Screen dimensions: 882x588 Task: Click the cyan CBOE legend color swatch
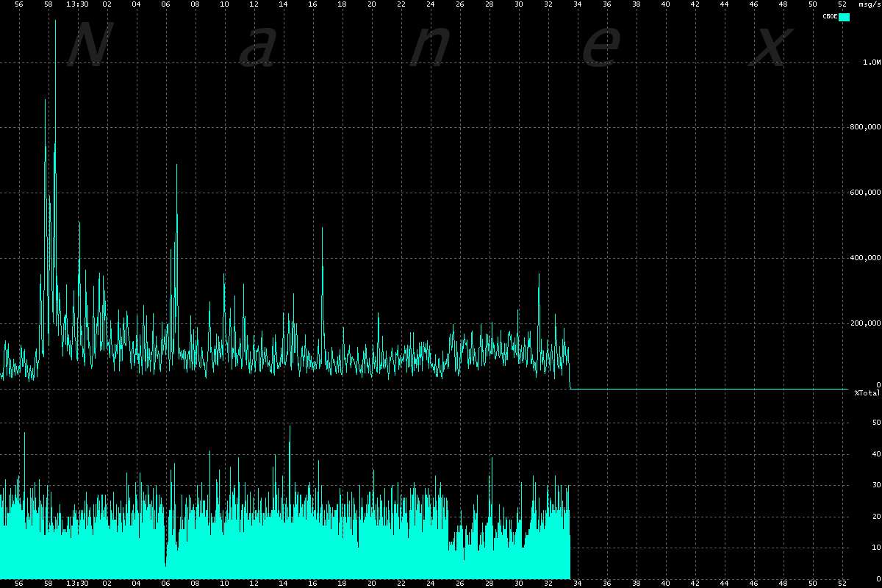[845, 16]
